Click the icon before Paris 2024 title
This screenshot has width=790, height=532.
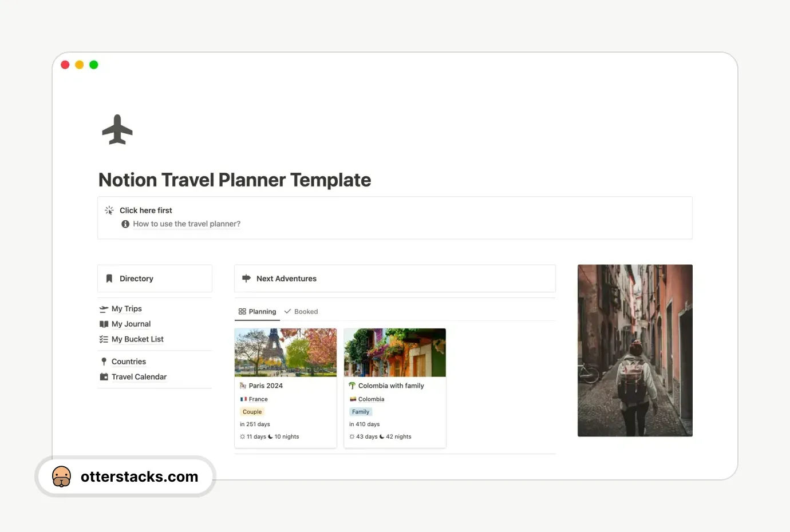(x=243, y=386)
